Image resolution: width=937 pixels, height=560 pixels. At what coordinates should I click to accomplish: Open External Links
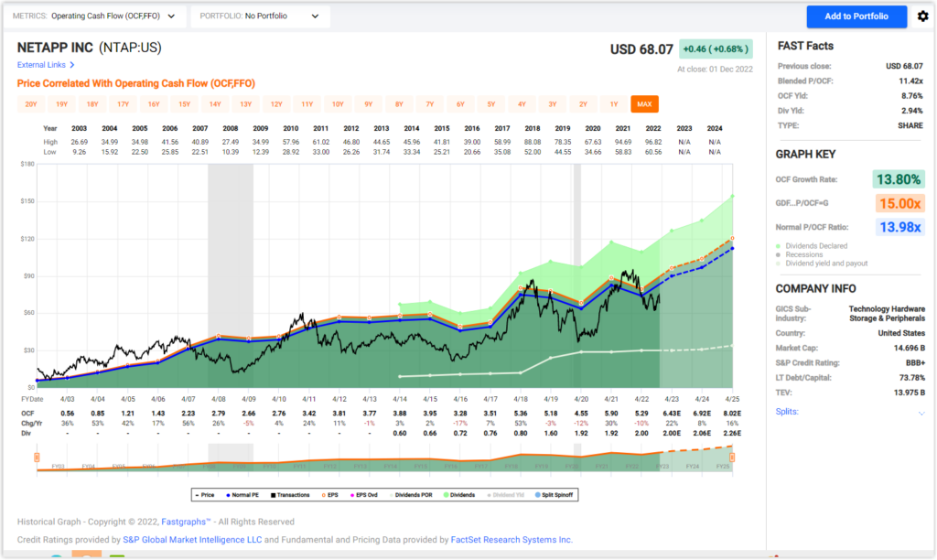pyautogui.click(x=41, y=65)
